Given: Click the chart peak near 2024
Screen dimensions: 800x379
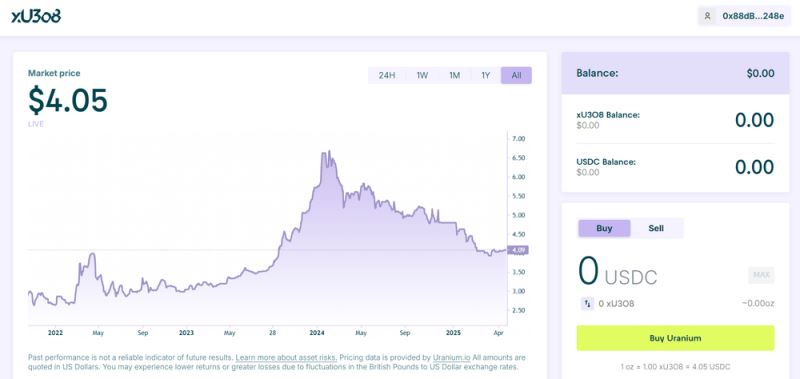Looking at the screenshot, I should [x=330, y=151].
